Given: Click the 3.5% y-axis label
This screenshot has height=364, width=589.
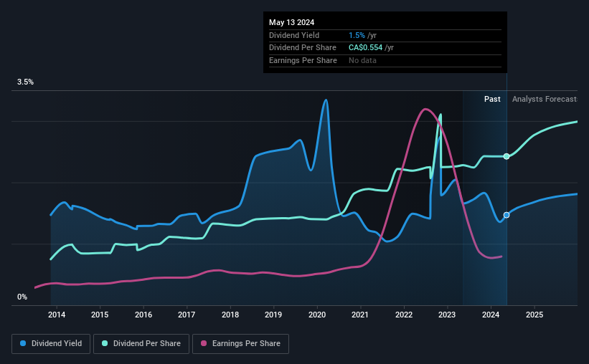Looking at the screenshot, I should [25, 82].
